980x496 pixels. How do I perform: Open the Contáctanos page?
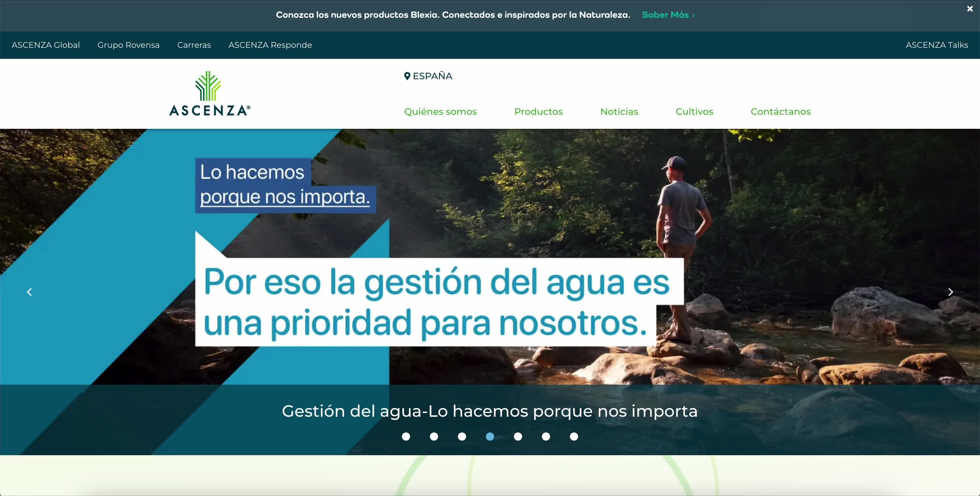tap(780, 111)
